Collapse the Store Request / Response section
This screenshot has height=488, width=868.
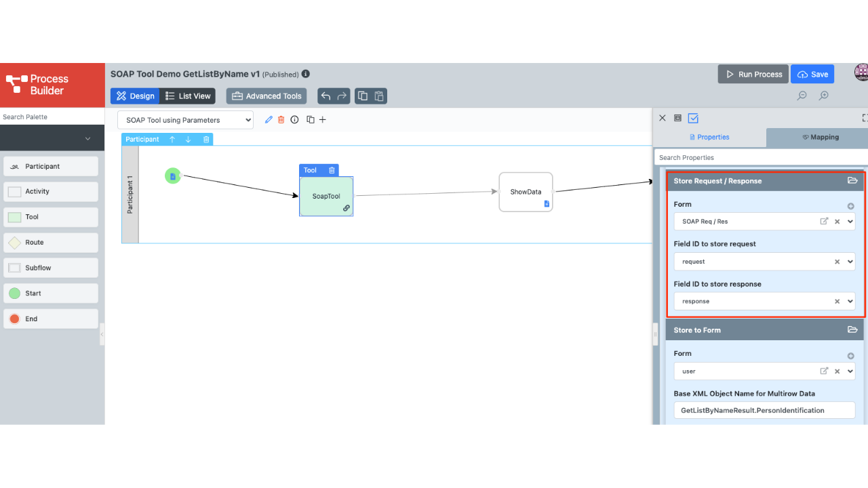pos(852,181)
